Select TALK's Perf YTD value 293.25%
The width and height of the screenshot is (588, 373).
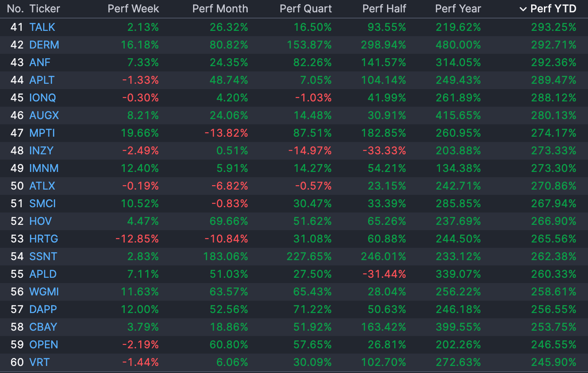(x=554, y=27)
